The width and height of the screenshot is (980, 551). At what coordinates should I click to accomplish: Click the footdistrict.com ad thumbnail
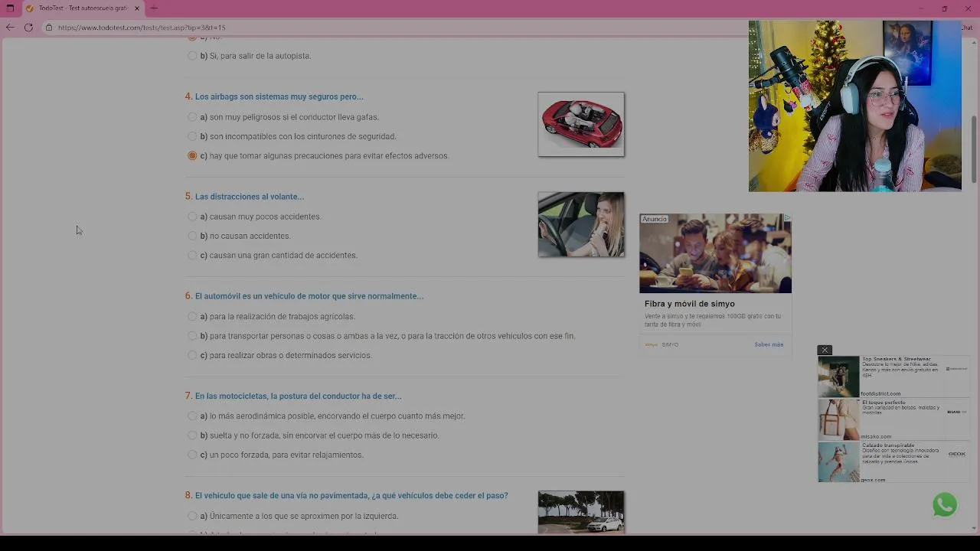pos(838,376)
